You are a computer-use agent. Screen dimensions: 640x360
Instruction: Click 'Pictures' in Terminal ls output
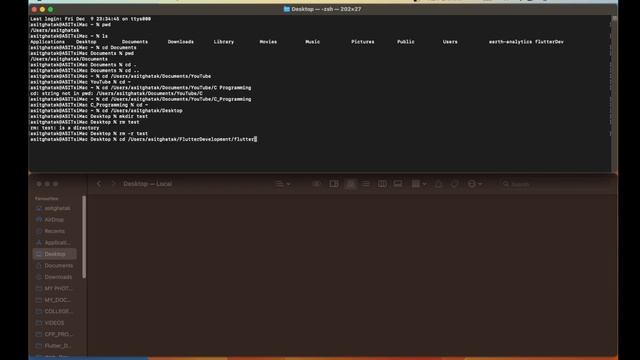tap(362, 42)
